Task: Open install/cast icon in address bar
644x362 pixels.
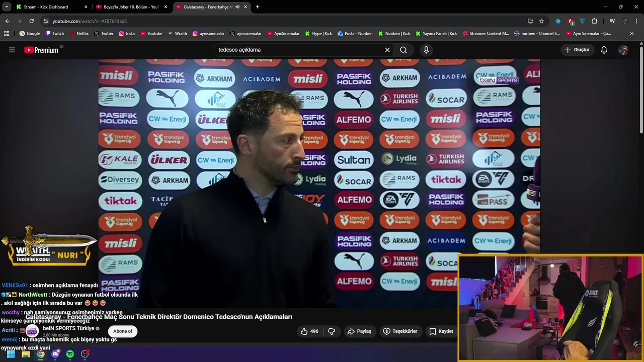Action: [530, 21]
